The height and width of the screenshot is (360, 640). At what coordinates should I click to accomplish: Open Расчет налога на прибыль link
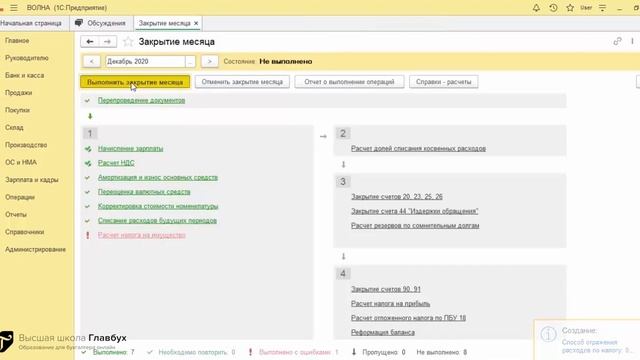click(x=391, y=304)
